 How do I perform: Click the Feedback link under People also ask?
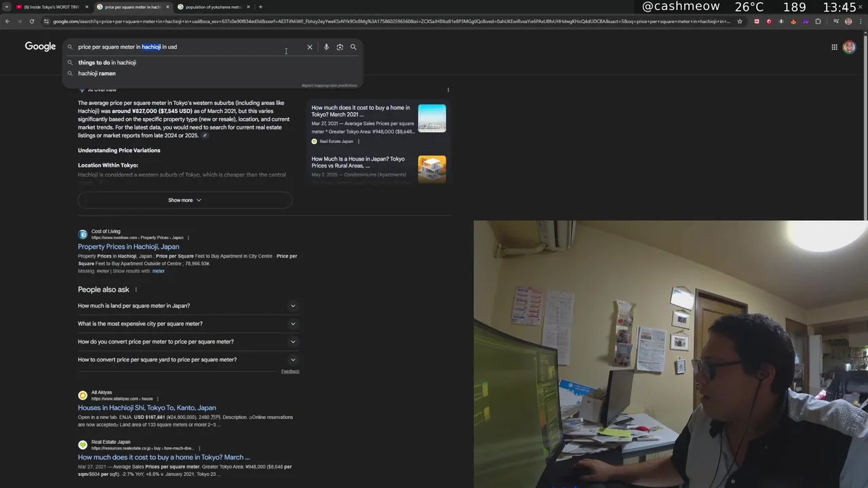pos(290,371)
